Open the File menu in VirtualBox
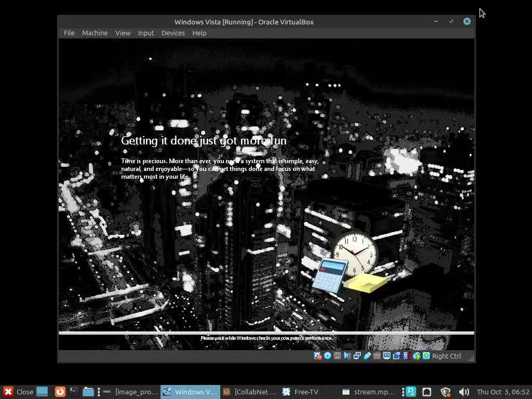 pyautogui.click(x=69, y=33)
